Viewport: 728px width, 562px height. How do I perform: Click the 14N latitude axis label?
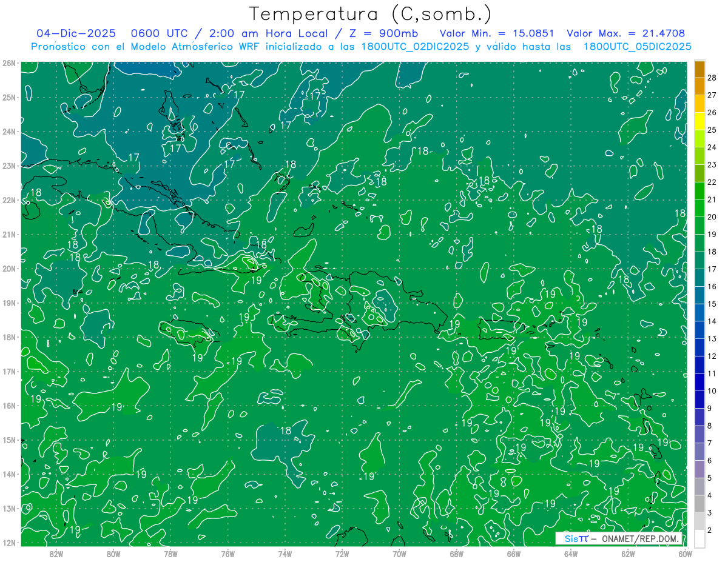[9, 474]
